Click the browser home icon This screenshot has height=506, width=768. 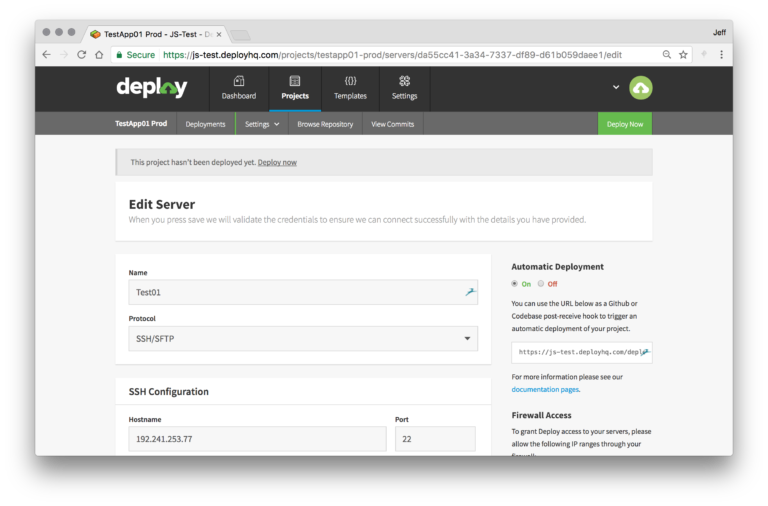click(99, 55)
